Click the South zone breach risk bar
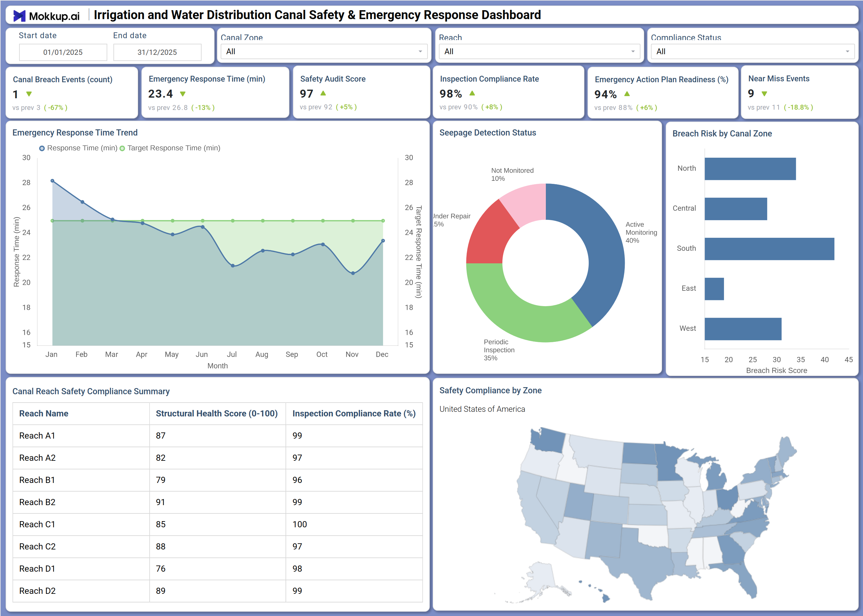This screenshot has width=863, height=616. pos(769,249)
